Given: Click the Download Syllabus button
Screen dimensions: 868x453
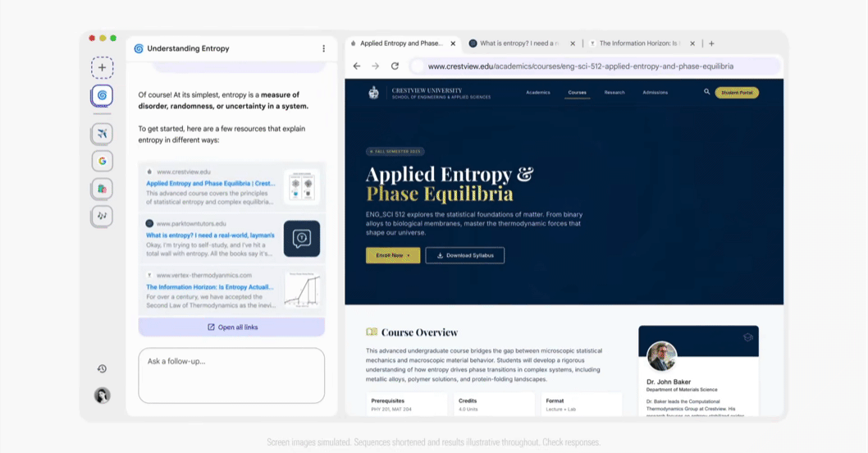Looking at the screenshot, I should (465, 255).
